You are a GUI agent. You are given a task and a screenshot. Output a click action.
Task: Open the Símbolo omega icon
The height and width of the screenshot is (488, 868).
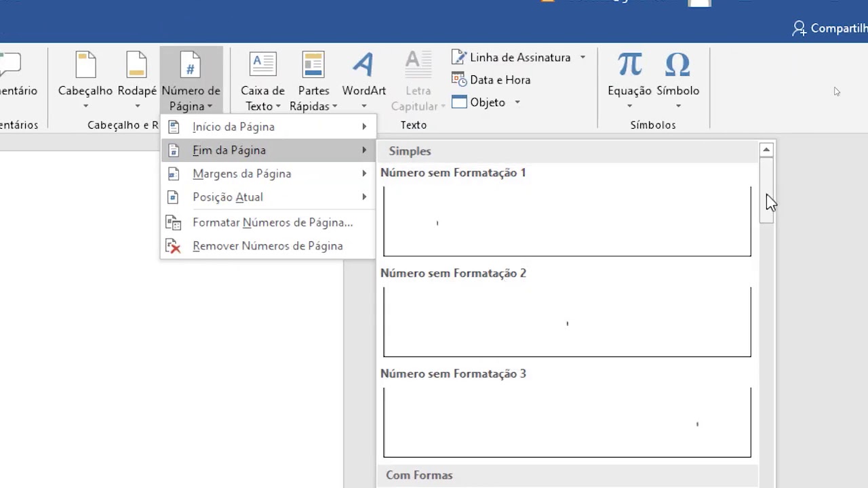[677, 66]
